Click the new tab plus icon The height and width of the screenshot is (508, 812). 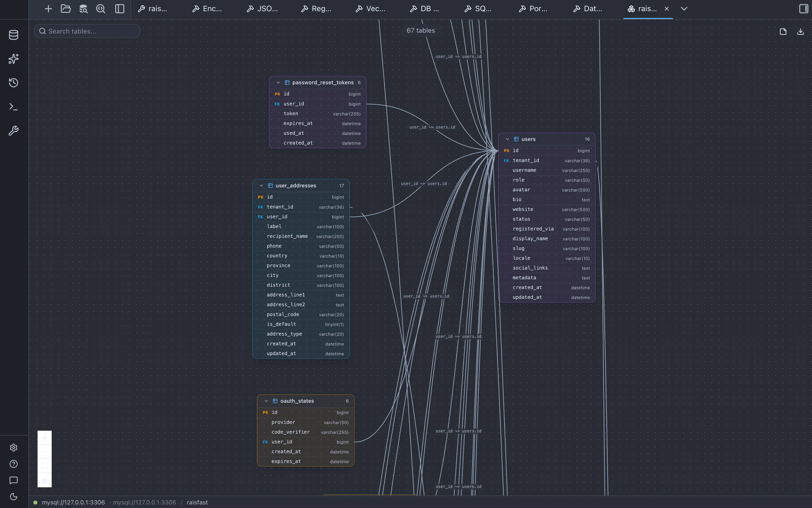pos(48,9)
